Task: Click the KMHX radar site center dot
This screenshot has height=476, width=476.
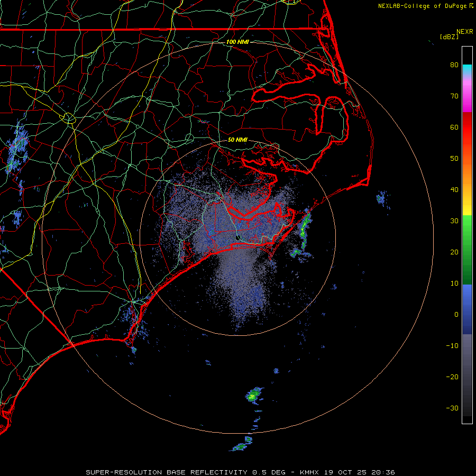Action: [237, 237]
